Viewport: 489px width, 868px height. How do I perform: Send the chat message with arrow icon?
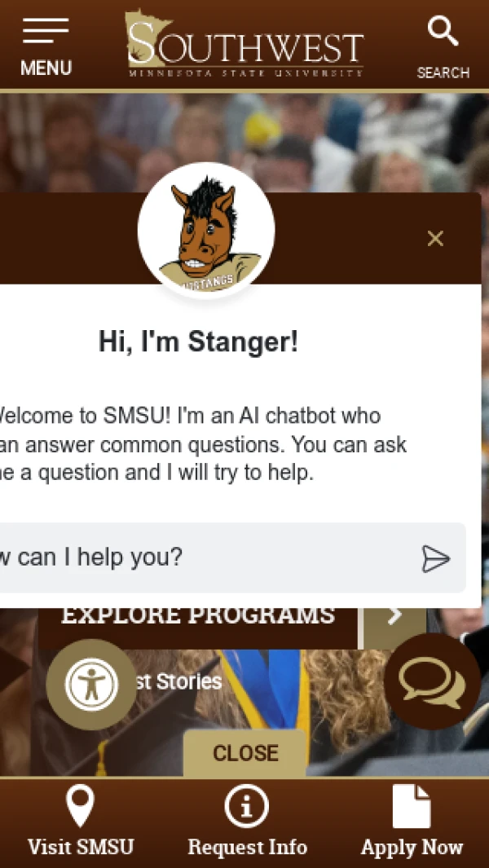pyautogui.click(x=435, y=558)
